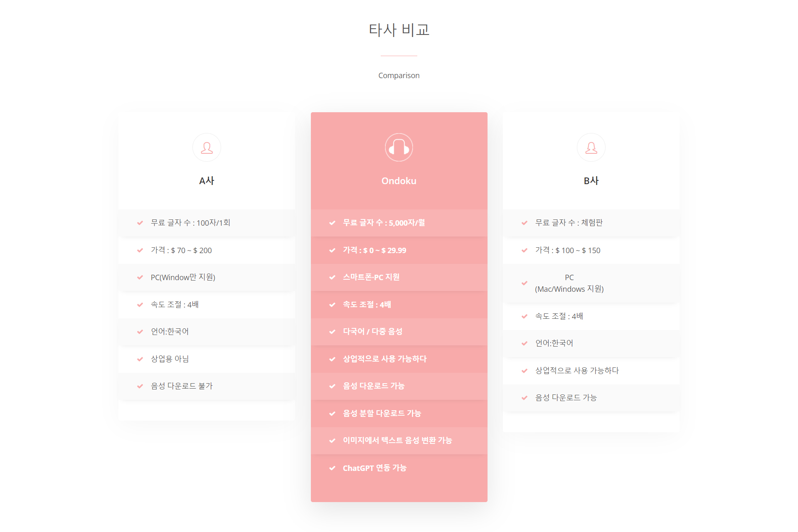Click the checkmark beside ChatGPT 연동 가능
798x532 pixels.
coord(332,468)
